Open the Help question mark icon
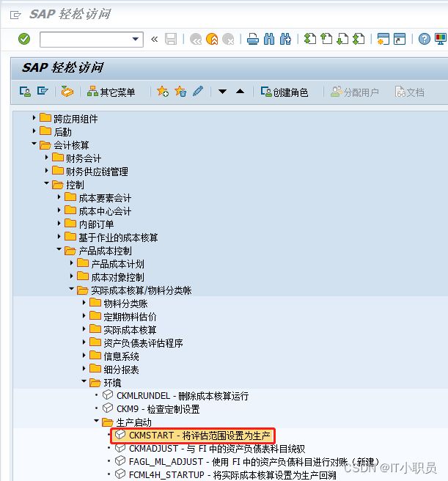 [425, 39]
